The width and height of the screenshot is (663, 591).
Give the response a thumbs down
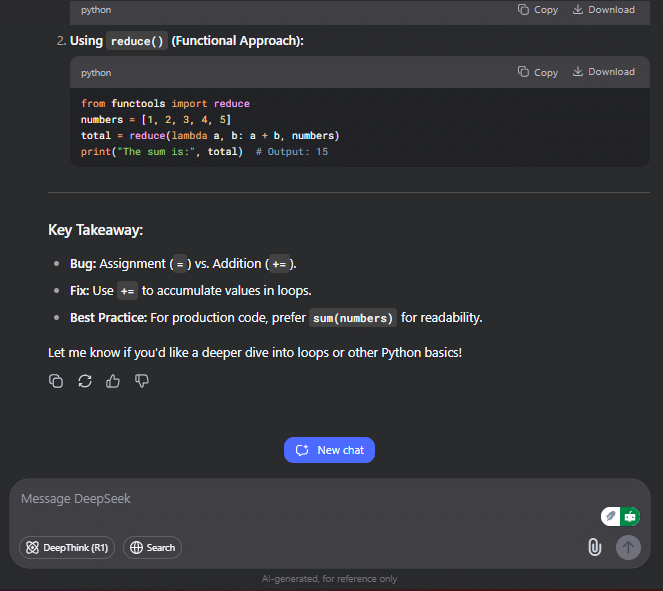[x=142, y=381]
